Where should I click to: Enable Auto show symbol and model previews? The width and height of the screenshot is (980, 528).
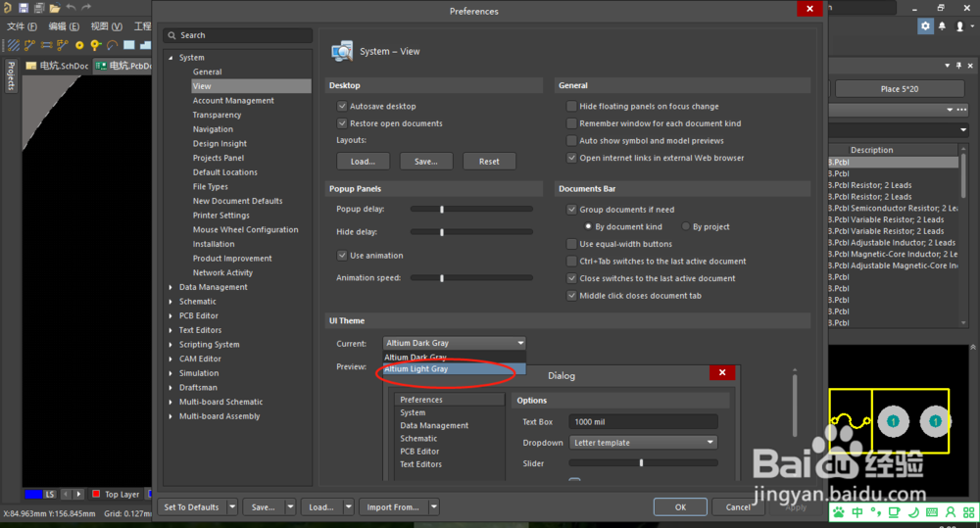(571, 141)
